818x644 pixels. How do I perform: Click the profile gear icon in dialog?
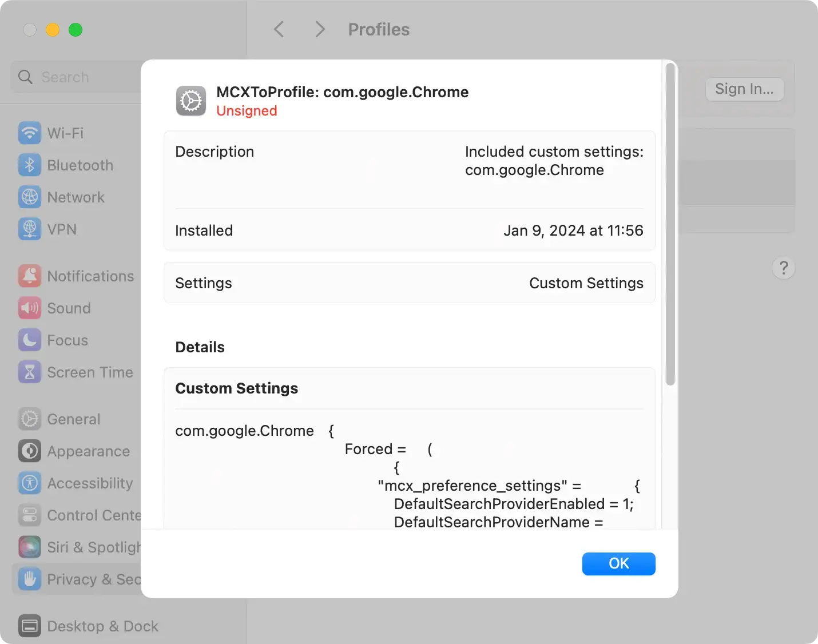pos(191,101)
